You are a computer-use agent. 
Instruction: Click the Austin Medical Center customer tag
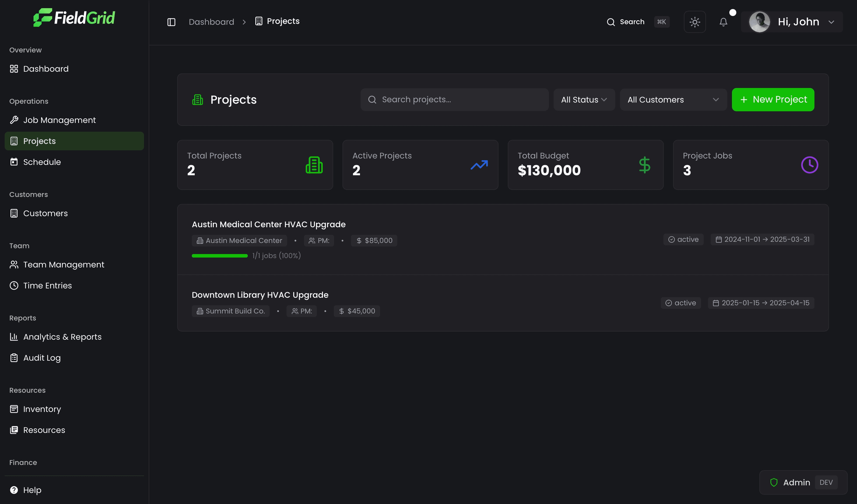pos(239,241)
